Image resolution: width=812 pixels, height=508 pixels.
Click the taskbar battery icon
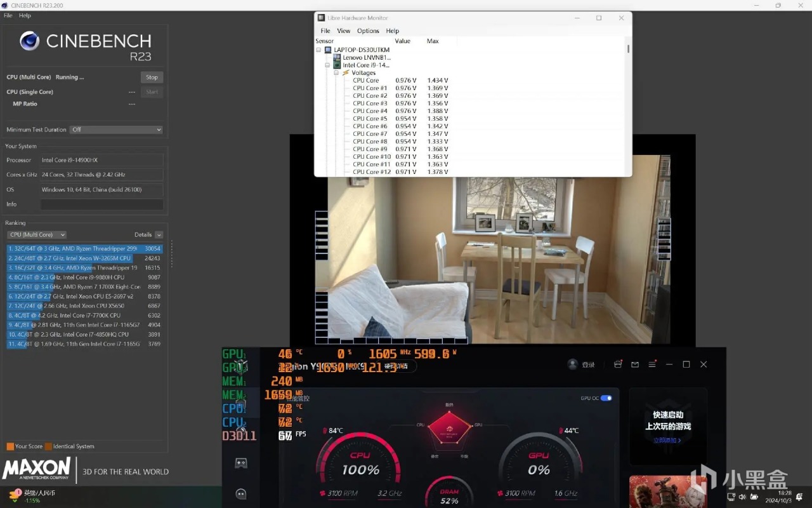754,497
